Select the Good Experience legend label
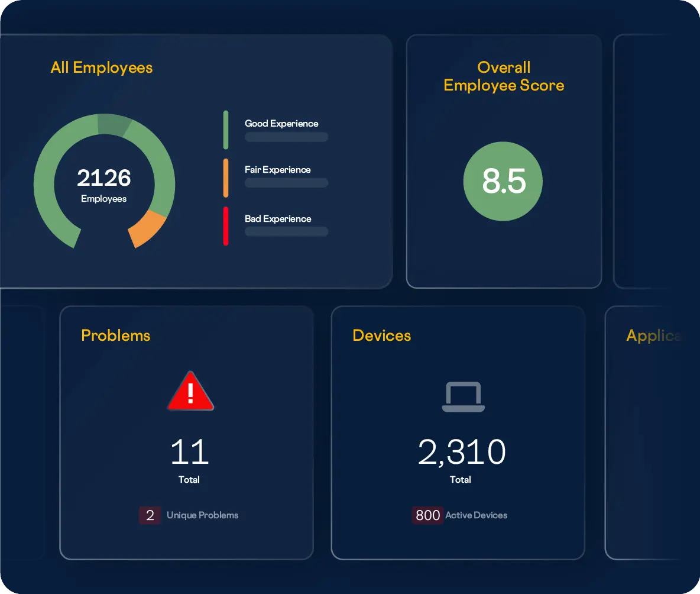This screenshot has width=700, height=594. coord(281,124)
